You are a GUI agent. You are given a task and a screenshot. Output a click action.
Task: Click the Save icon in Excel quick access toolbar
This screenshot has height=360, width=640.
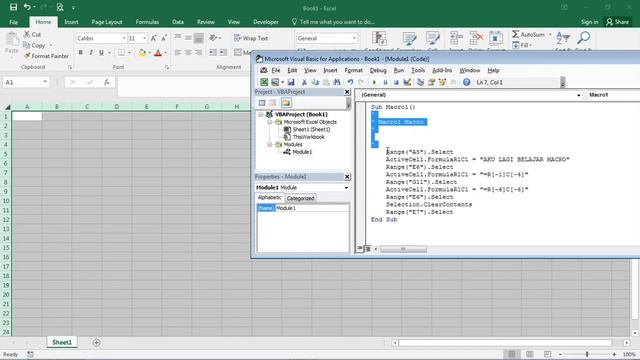tap(13, 7)
